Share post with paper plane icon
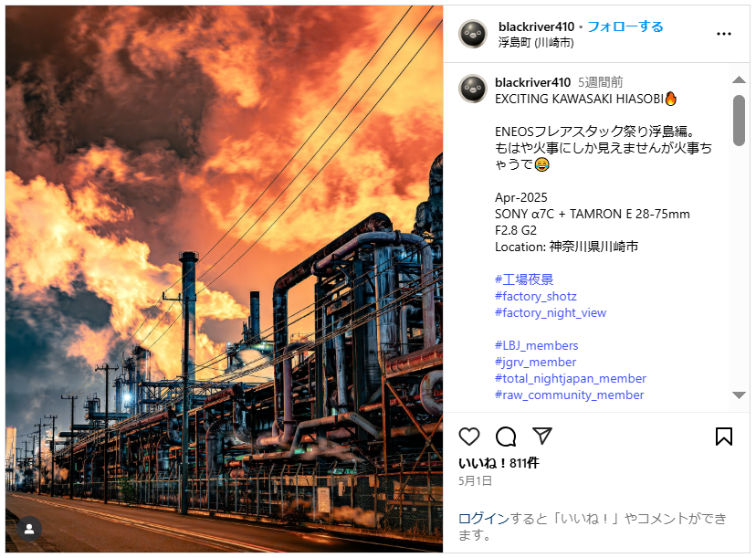Image resolution: width=756 pixels, height=558 pixels. coord(542,436)
